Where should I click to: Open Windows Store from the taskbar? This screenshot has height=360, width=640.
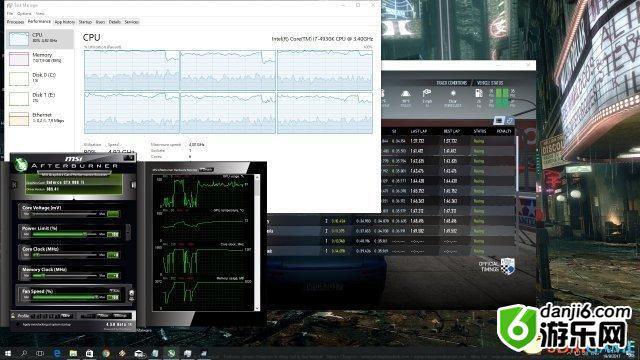click(x=89, y=353)
